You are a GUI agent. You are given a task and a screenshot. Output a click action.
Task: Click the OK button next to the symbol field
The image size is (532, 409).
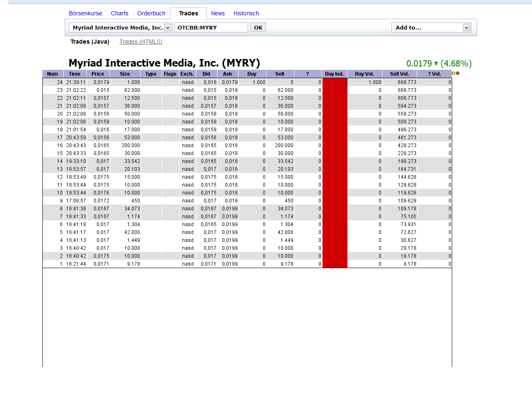pyautogui.click(x=258, y=27)
